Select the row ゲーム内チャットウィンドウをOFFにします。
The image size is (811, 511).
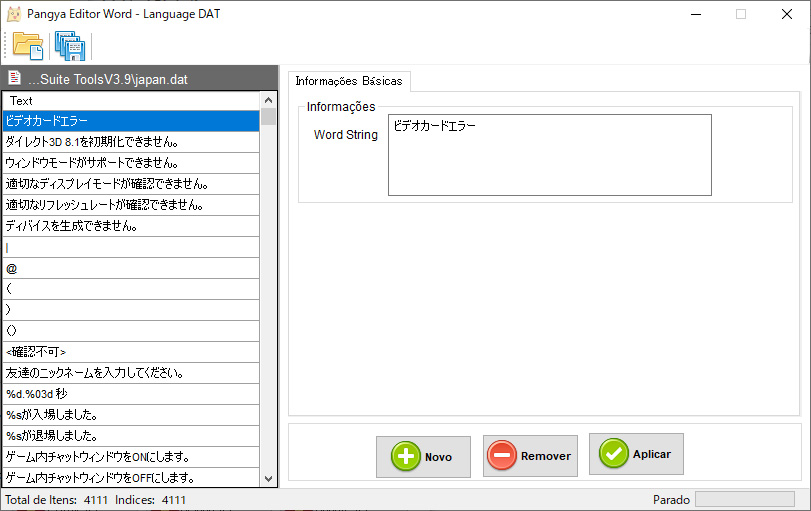coord(131,477)
